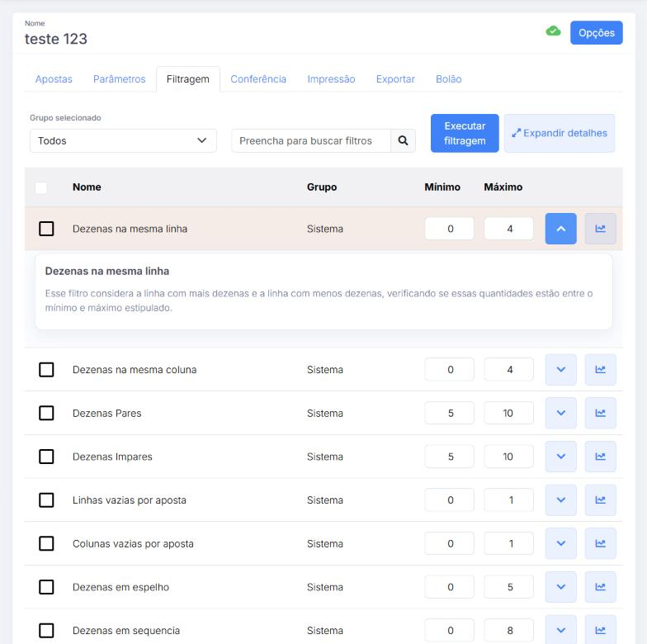The width and height of the screenshot is (647, 644).
Task: Tick the Colunas vazias por aposta checkbox
Action: (x=46, y=543)
